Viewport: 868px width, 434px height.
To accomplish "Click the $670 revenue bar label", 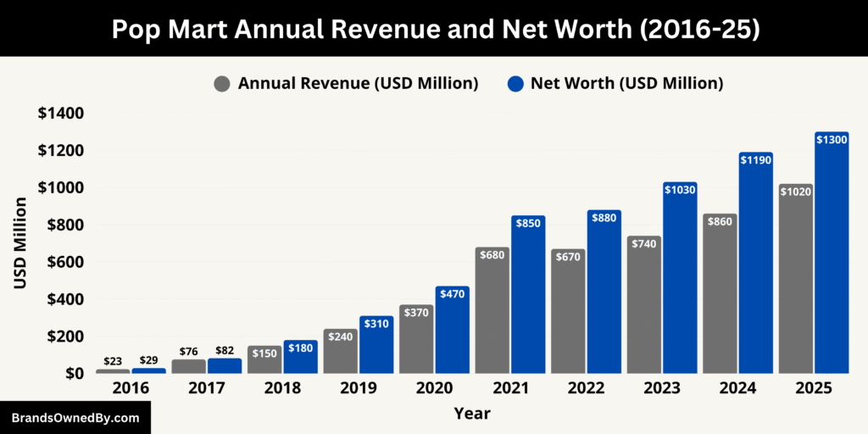I will pos(569,258).
